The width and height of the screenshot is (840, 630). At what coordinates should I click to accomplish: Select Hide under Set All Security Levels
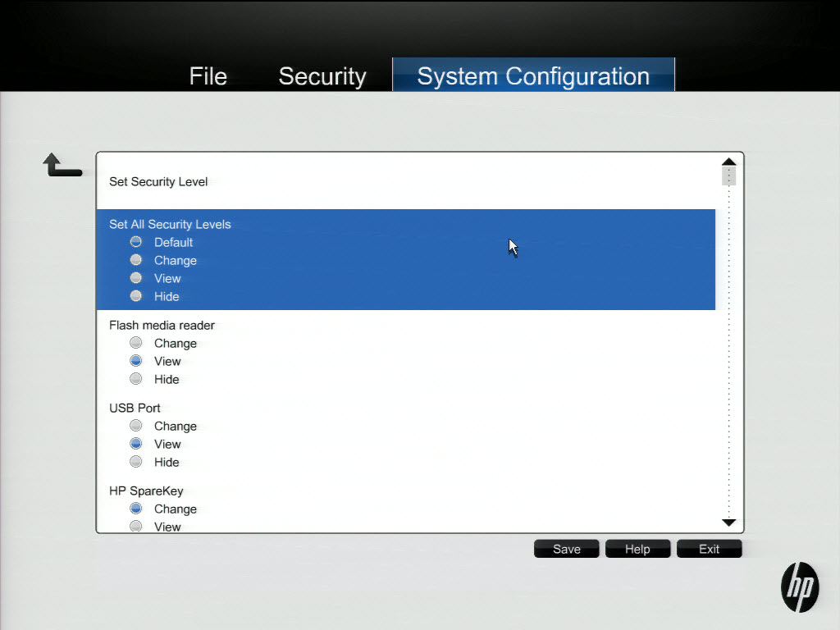[x=136, y=296]
